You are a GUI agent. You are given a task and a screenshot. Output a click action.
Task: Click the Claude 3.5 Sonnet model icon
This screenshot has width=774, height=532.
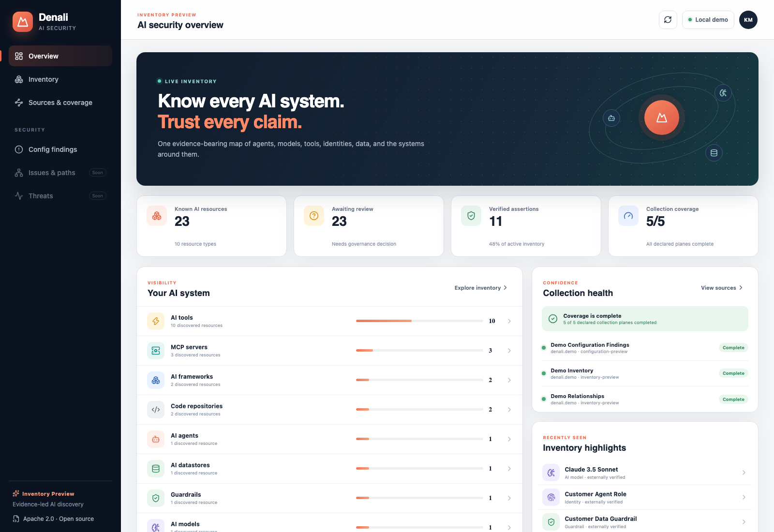pyautogui.click(x=551, y=473)
